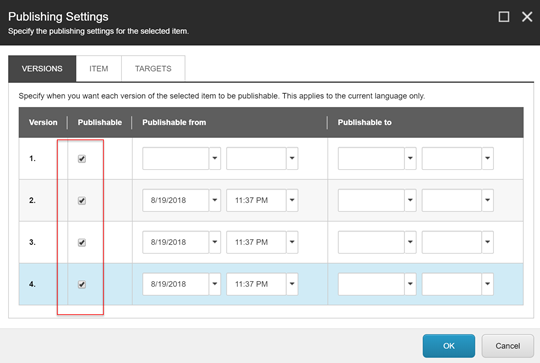Confirm settings with the OK button
Image resolution: width=540 pixels, height=363 pixels.
coord(449,346)
